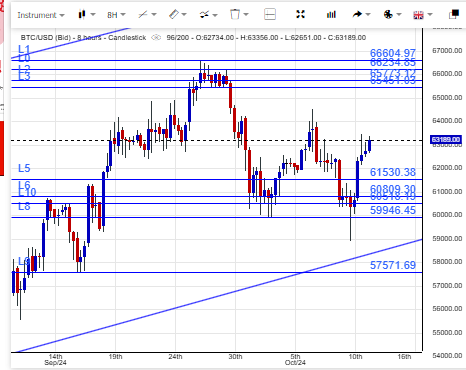The width and height of the screenshot is (466, 370).
Task: Click the share arrow icon
Action: pos(357,14)
